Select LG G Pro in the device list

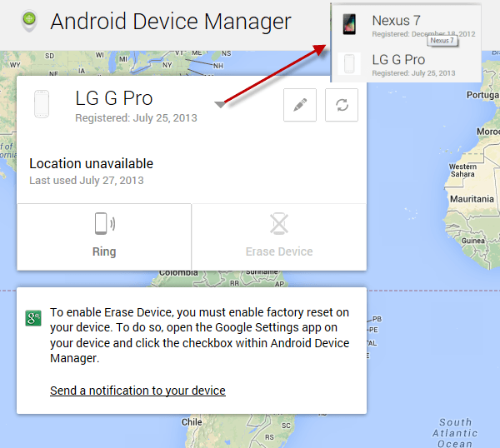click(x=406, y=64)
